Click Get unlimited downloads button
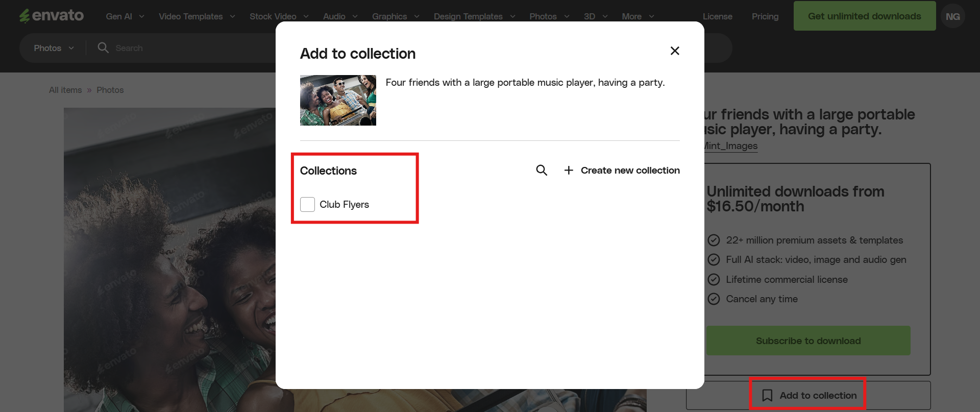This screenshot has width=980, height=412. (x=864, y=16)
